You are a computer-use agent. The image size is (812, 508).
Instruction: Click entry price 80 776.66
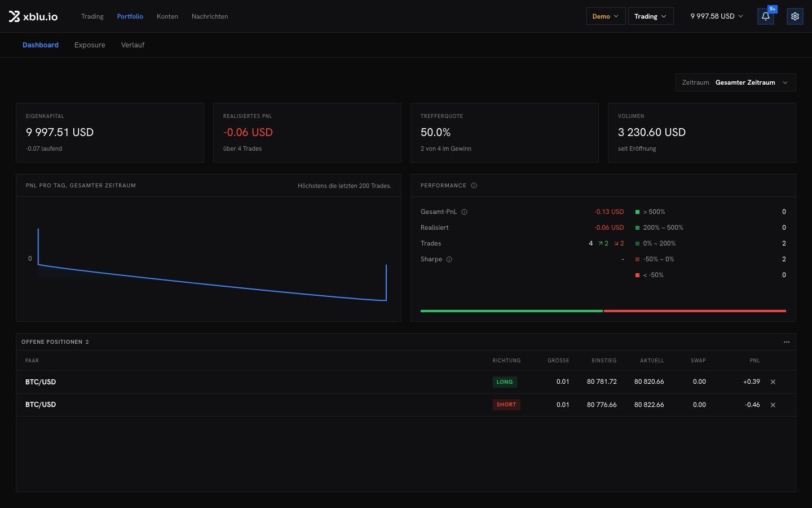tap(602, 405)
